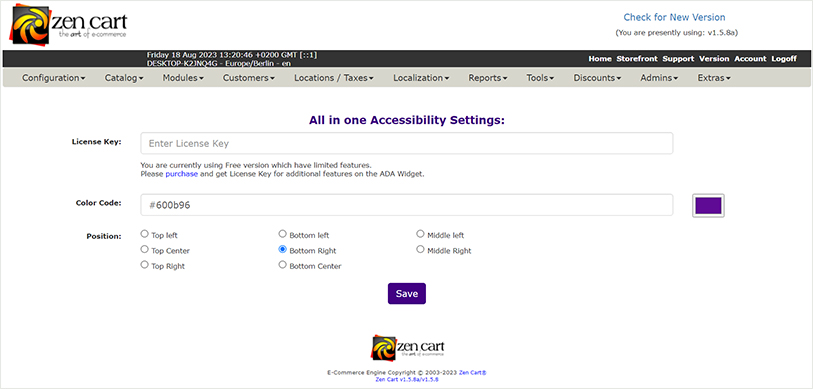Click the Color Code text field
The image size is (813, 389).
[406, 205]
